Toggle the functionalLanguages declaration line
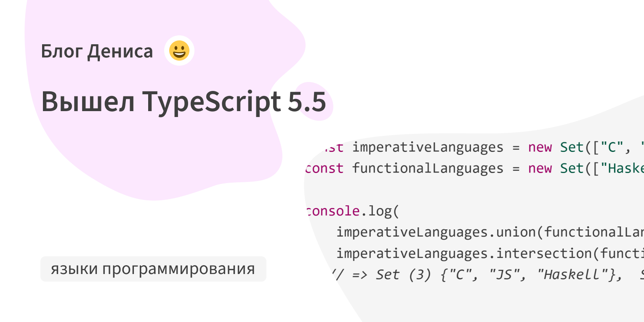 (x=425, y=168)
